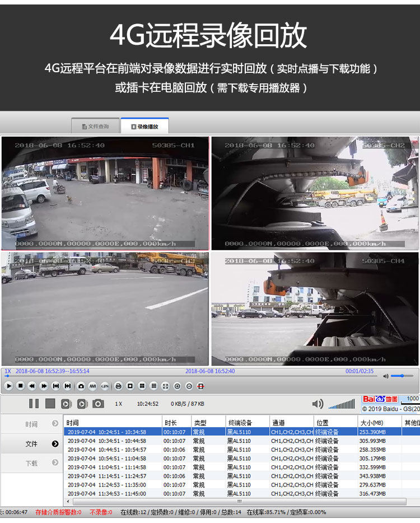The height and width of the screenshot is (523, 420).
Task: Click the printer icon
Action: coord(118,386)
